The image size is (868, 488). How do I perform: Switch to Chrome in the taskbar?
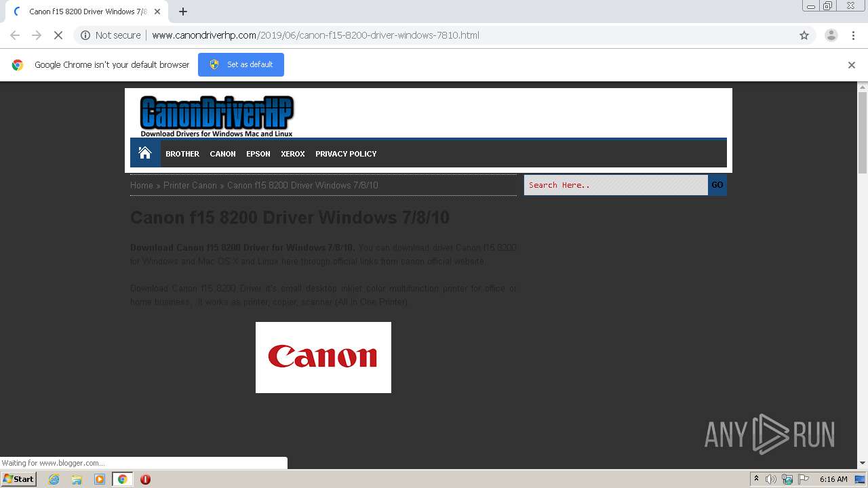pyautogui.click(x=122, y=479)
